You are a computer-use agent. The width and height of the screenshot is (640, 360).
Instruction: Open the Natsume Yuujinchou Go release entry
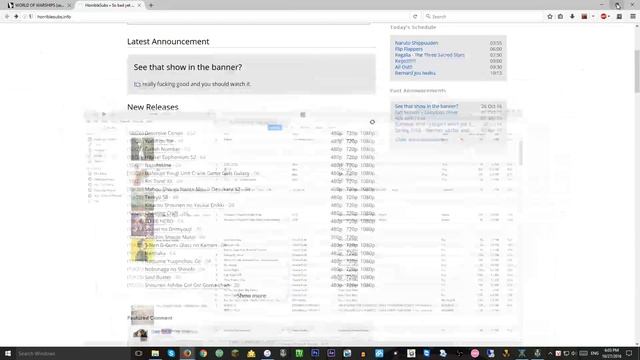click(x=173, y=261)
